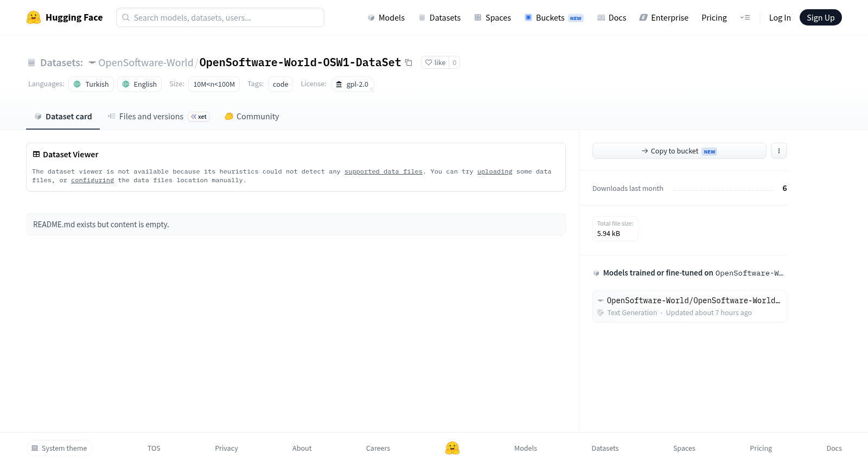Click the Datasets breadcrumb stack icon
This screenshot has width=868, height=467.
pyautogui.click(x=31, y=63)
